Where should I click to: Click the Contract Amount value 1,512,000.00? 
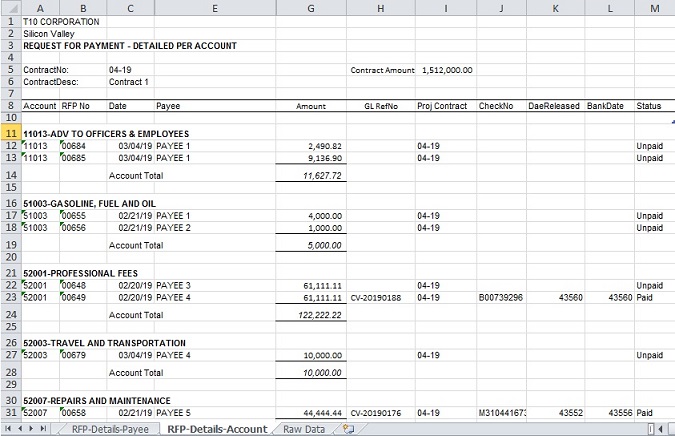point(445,70)
